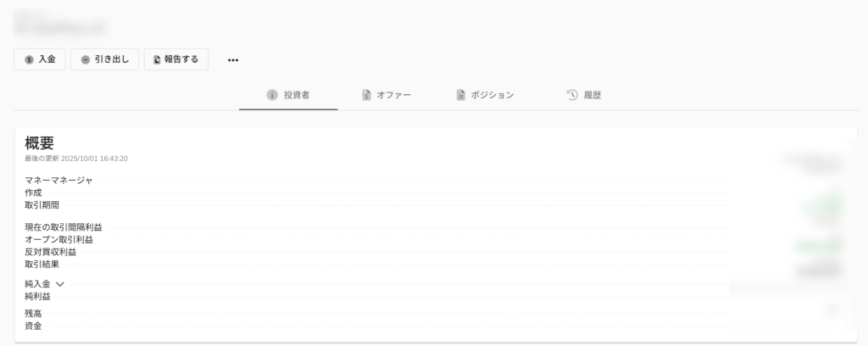
Task: Click the minus icon on 引き出し button
Action: coord(86,59)
